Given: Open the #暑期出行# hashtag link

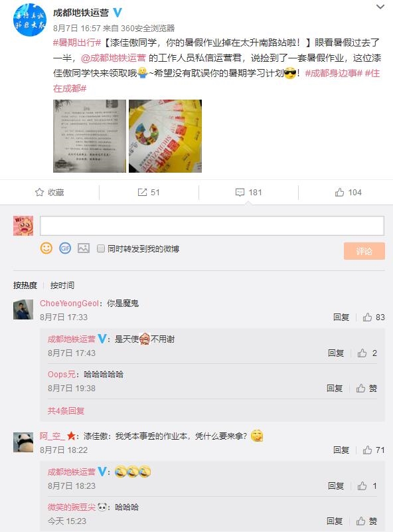Looking at the screenshot, I should tap(77, 43).
